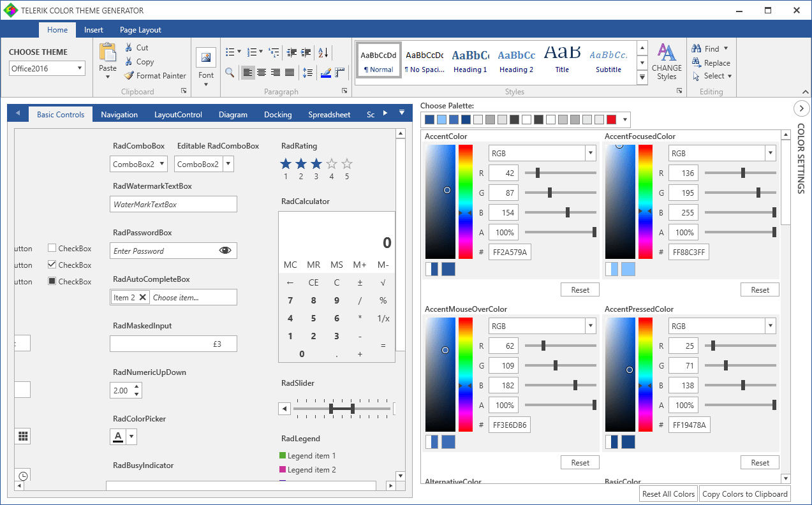Click the Reset All Colors button

(x=668, y=494)
